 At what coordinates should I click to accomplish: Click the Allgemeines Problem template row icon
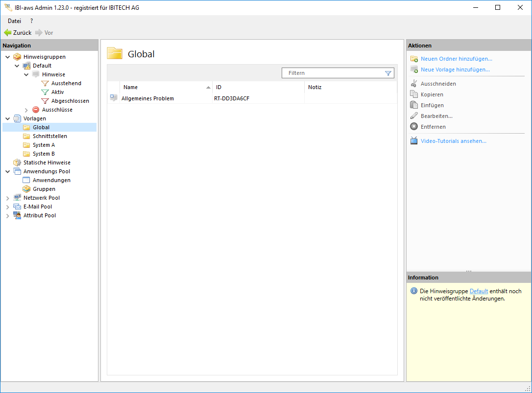114,98
